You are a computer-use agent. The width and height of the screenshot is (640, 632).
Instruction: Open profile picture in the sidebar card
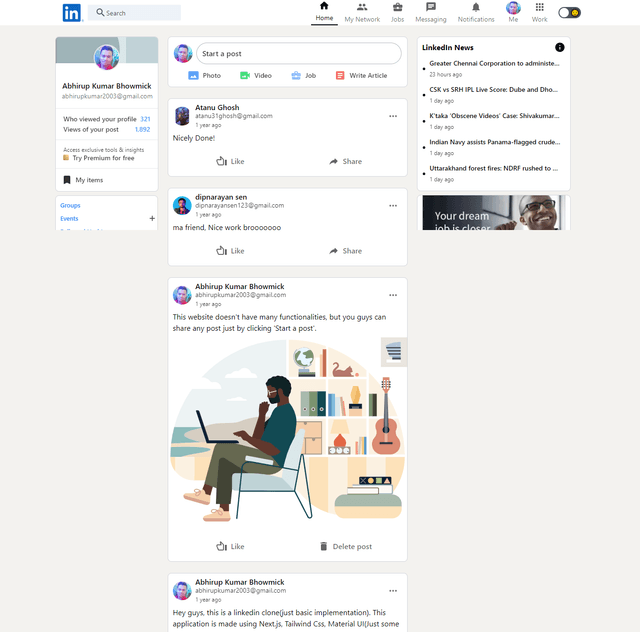pyautogui.click(x=107, y=57)
